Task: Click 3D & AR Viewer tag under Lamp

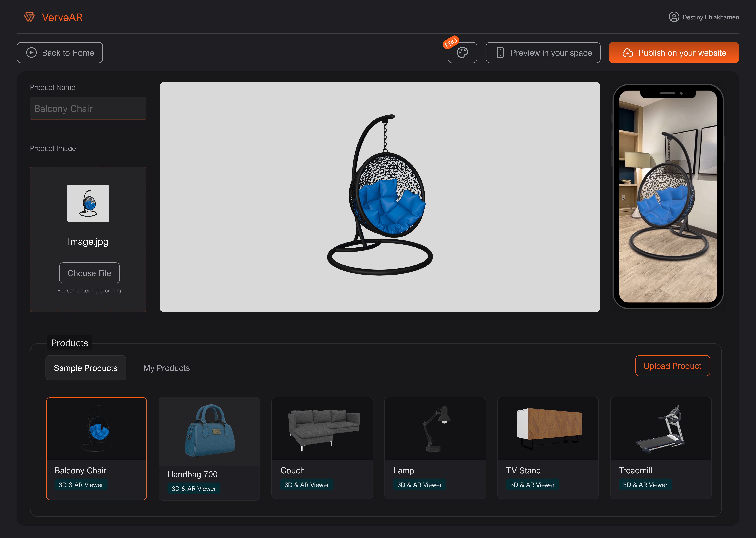Action: point(420,485)
